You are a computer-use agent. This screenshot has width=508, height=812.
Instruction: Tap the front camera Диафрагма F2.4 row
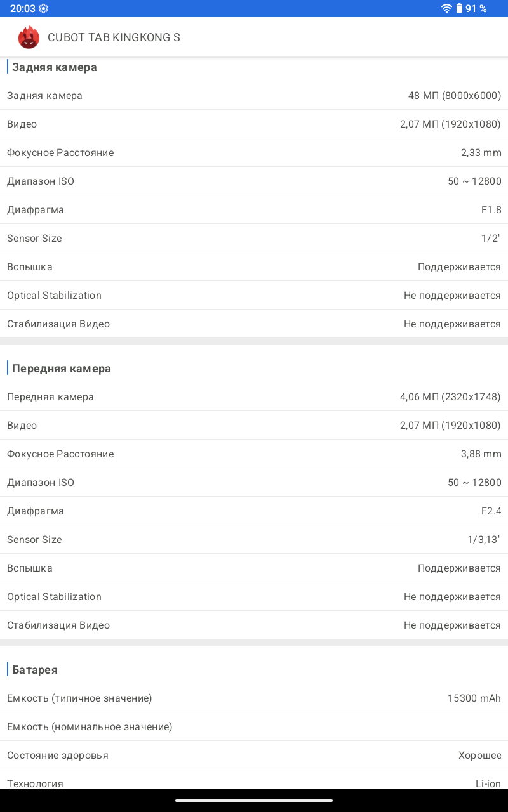pos(254,511)
